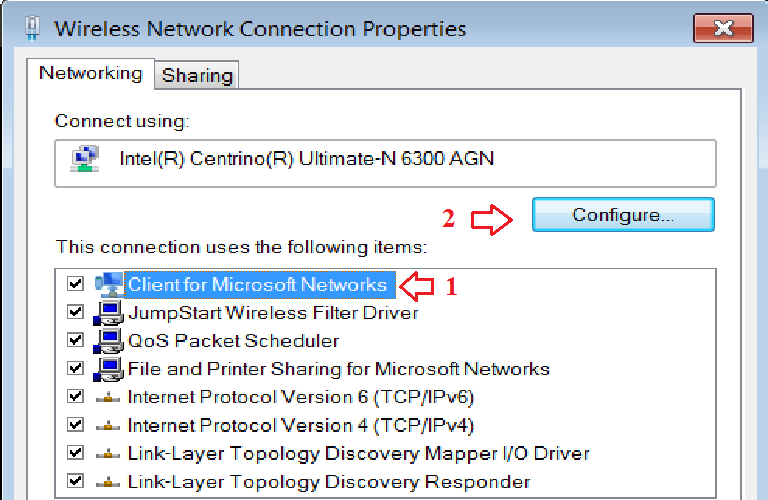Click the QoS Packet Scheduler icon
The image size is (768, 500).
[x=109, y=341]
